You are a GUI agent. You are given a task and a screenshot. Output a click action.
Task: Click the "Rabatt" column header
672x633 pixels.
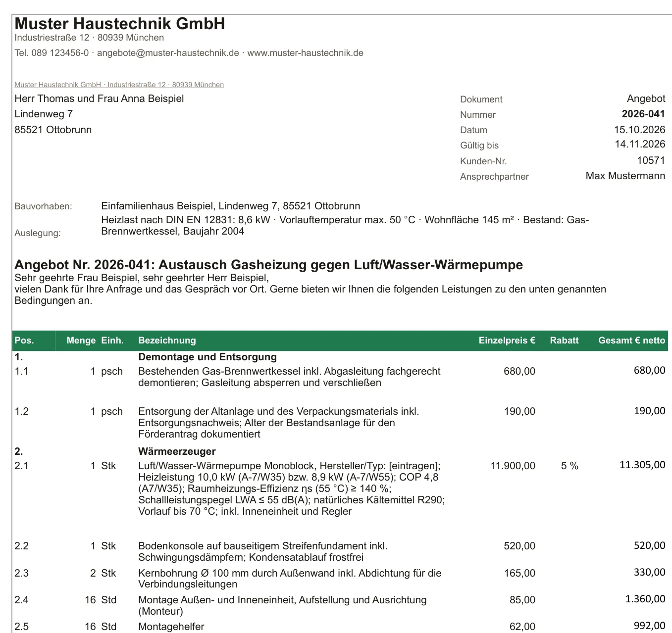tap(565, 341)
